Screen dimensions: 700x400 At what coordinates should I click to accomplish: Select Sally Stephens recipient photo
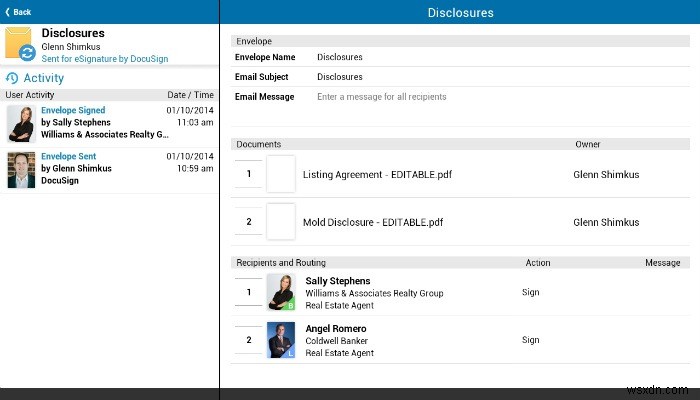(281, 292)
